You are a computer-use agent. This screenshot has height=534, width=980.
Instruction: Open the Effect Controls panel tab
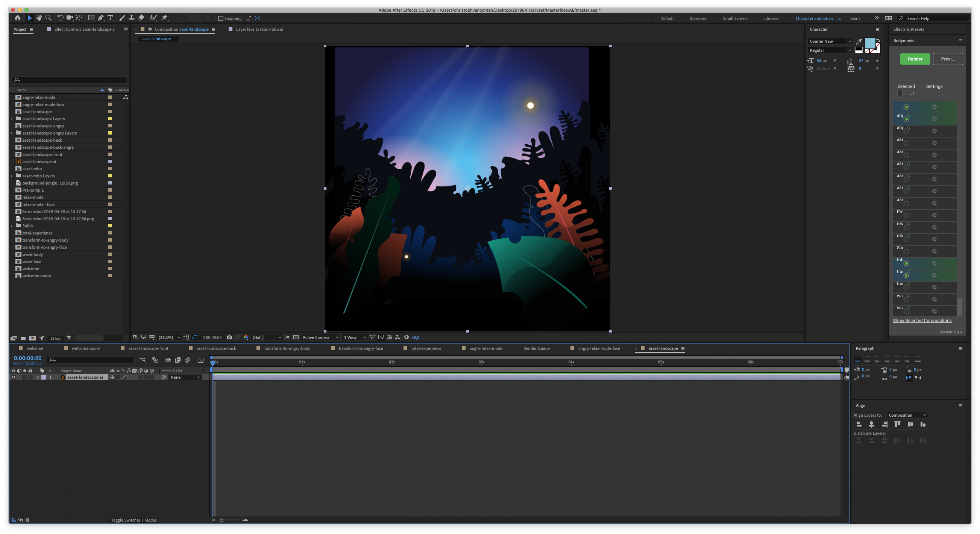pos(84,29)
